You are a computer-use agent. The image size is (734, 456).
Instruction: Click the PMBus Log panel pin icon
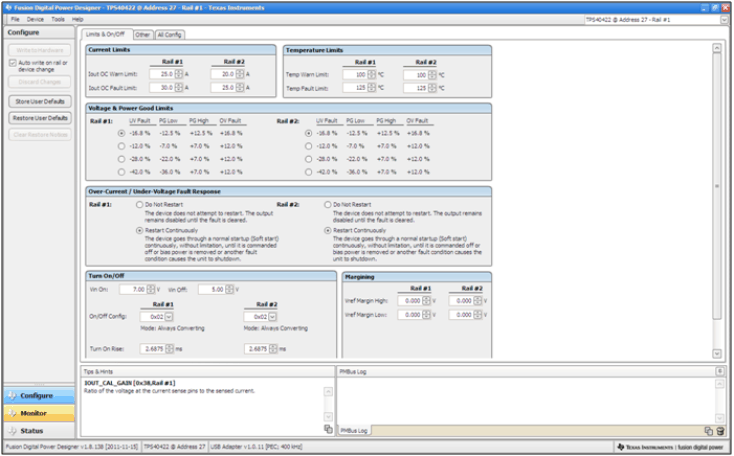pyautogui.click(x=720, y=371)
